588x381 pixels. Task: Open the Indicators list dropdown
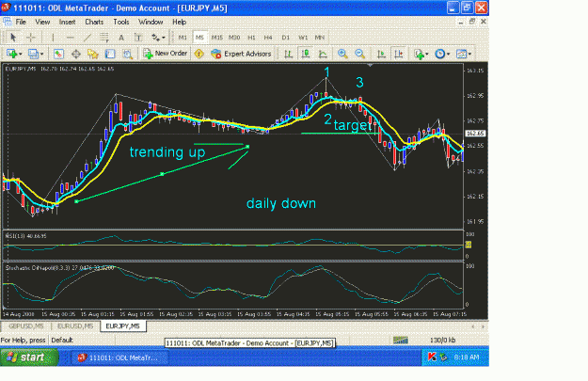(421, 54)
